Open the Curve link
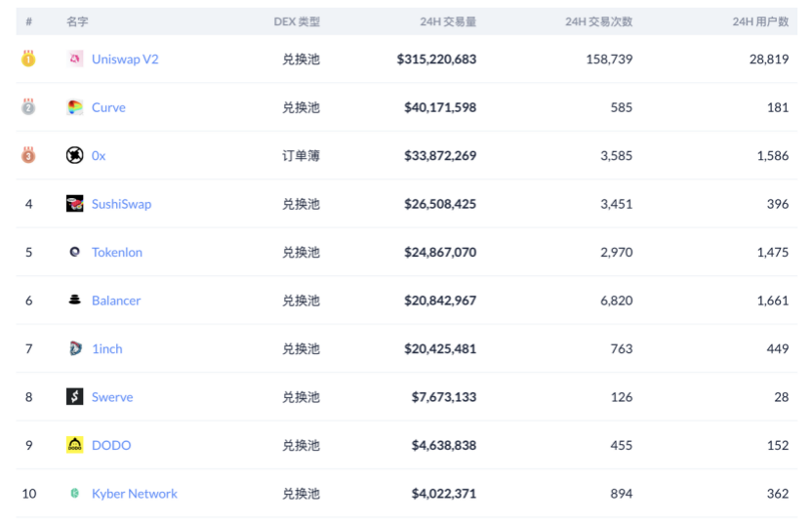The width and height of the screenshot is (812, 523). [108, 107]
